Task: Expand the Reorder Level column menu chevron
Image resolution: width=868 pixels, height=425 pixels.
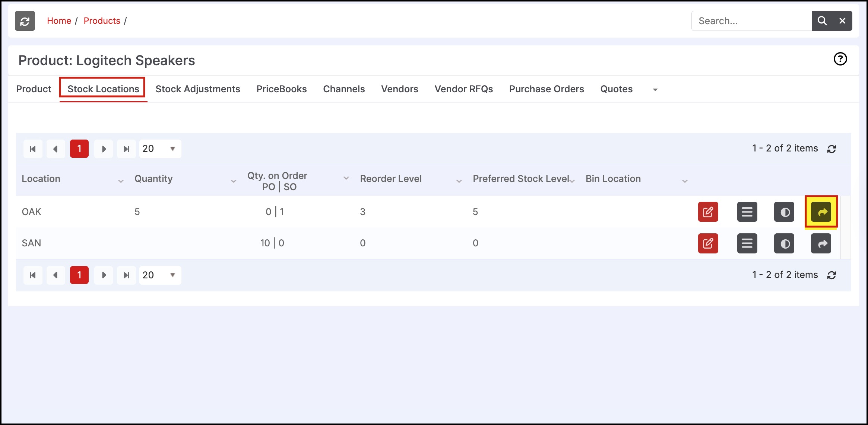Action: [459, 181]
